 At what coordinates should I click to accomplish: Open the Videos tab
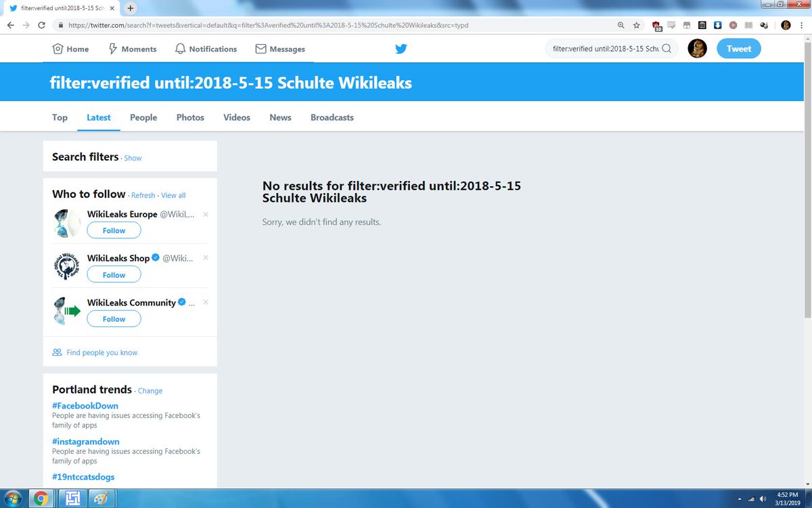click(237, 117)
